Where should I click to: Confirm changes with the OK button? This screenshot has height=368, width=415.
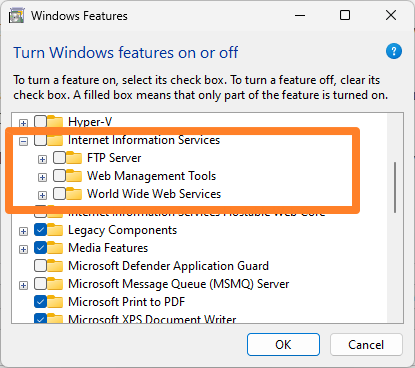coord(283,344)
